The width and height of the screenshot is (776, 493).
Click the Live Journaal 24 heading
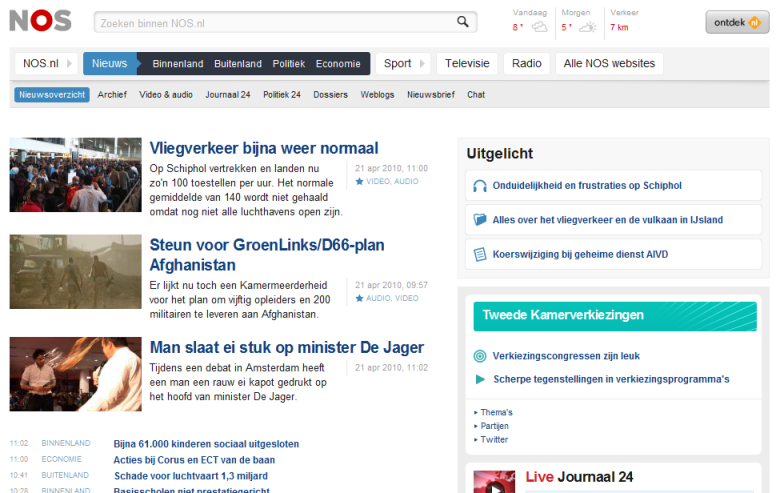(x=579, y=477)
